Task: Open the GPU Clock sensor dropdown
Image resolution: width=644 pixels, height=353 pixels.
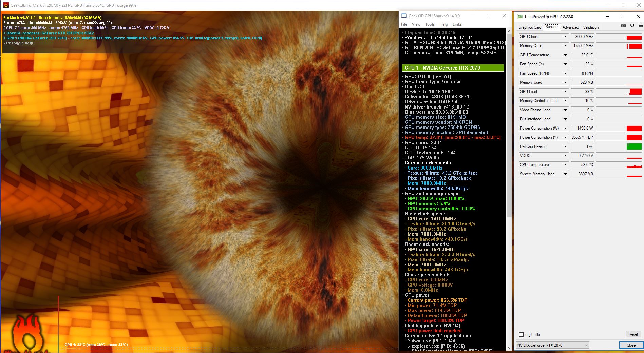Action: [565, 37]
